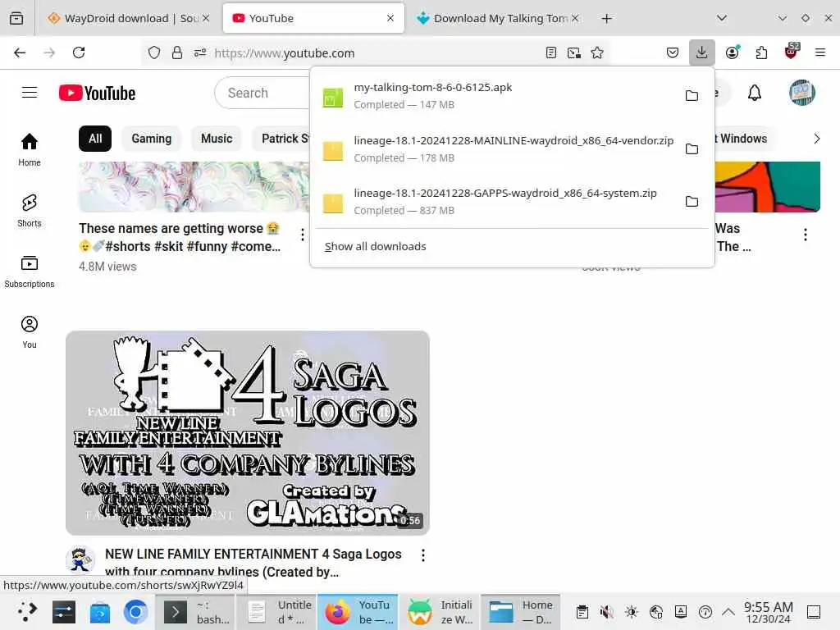Open Firefox account icon
Screen dimensions: 840x630
tap(733, 52)
